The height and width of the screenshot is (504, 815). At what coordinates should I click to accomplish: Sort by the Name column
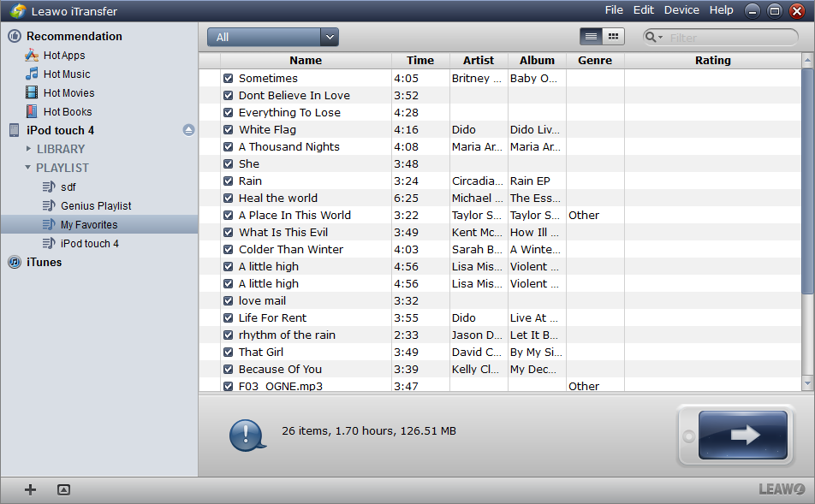tap(306, 60)
